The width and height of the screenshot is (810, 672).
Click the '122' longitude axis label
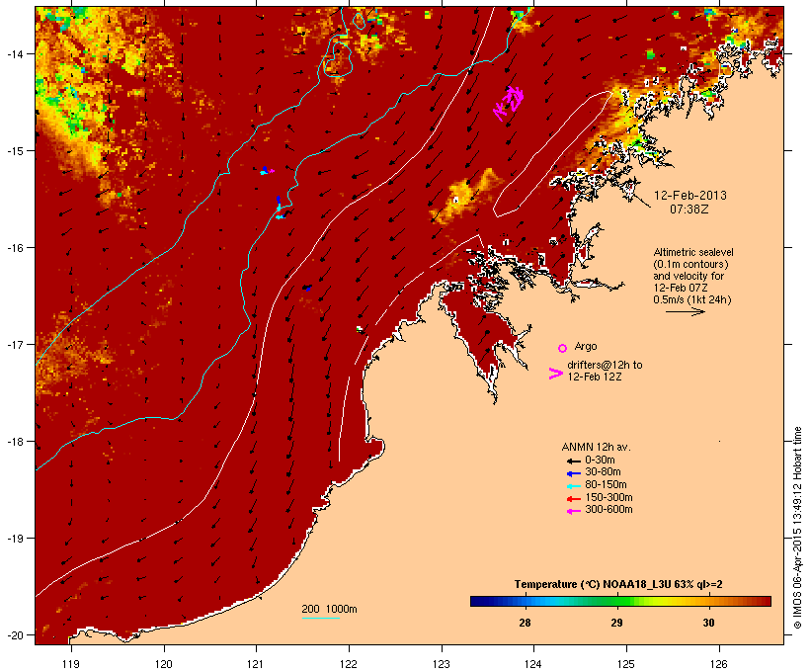coord(349,664)
